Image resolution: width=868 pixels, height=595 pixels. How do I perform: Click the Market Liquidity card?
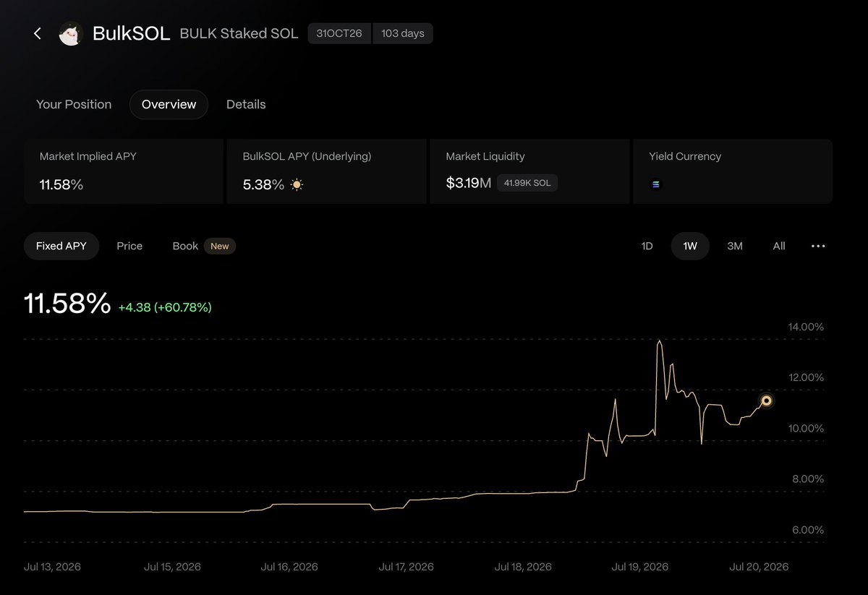coord(529,171)
